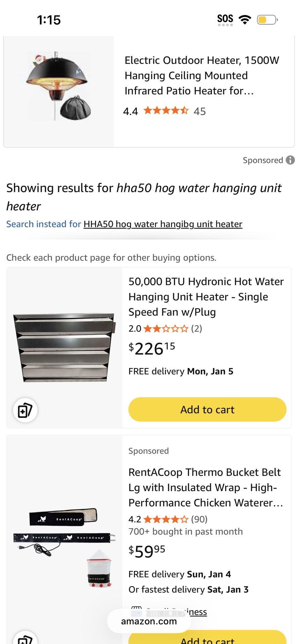Tap the Hydronic unit heater product image
Image resolution: width=298 pixels, height=644 pixels.
pos(64,347)
